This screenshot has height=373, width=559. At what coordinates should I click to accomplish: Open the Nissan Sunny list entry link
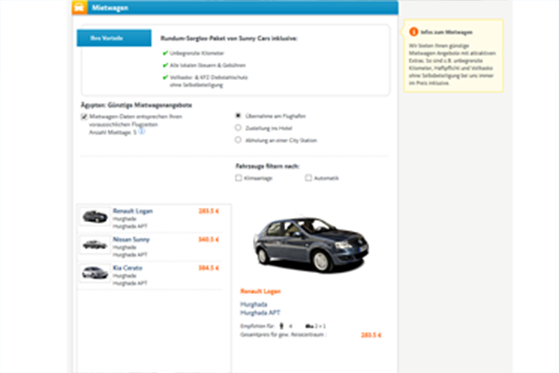(131, 239)
